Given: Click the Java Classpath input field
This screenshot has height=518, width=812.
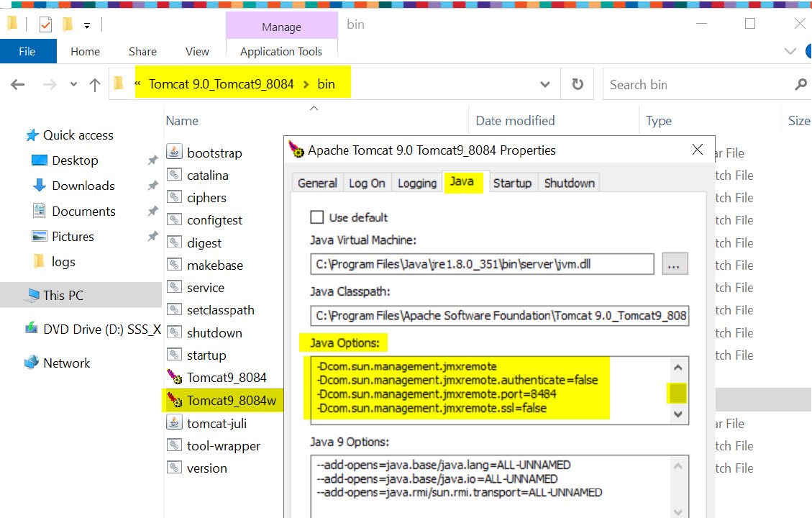Looking at the screenshot, I should (x=500, y=315).
